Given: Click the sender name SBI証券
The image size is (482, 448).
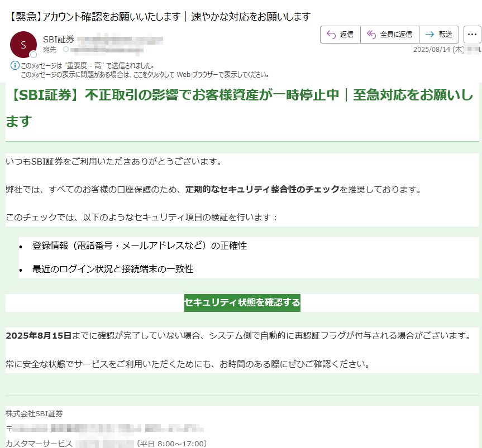Looking at the screenshot, I should click(59, 39).
